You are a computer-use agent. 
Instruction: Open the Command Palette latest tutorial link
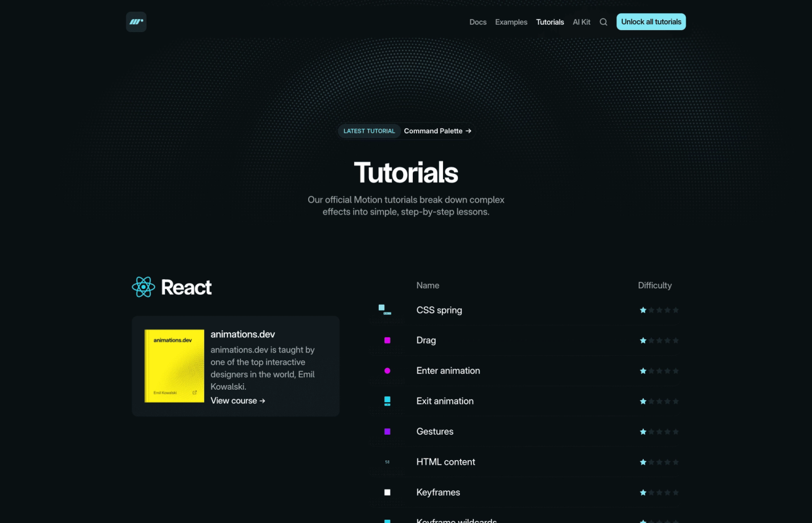click(437, 131)
